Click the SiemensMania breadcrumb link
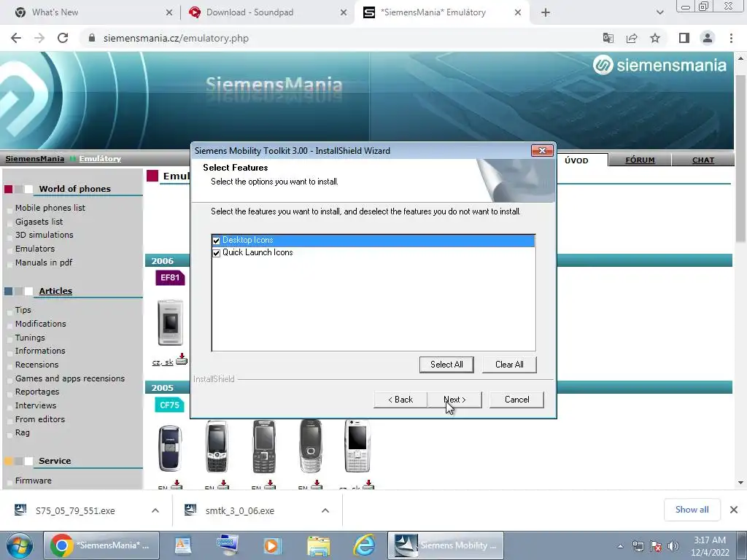The height and width of the screenshot is (560, 747). click(x=35, y=158)
